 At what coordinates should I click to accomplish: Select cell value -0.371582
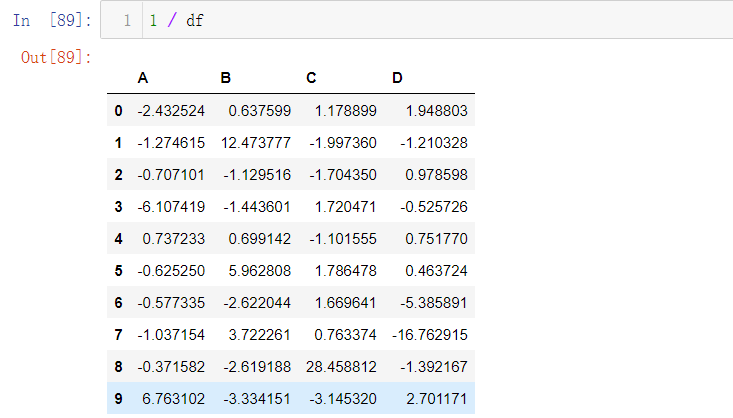click(171, 367)
